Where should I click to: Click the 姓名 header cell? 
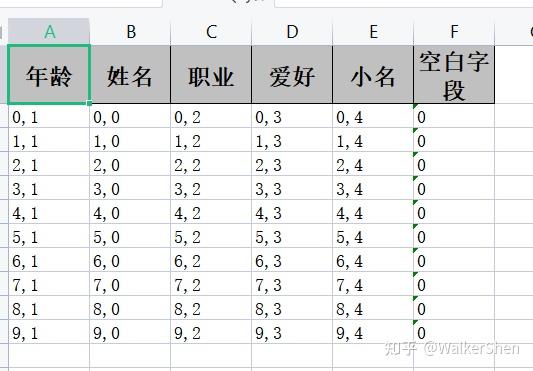pos(130,74)
